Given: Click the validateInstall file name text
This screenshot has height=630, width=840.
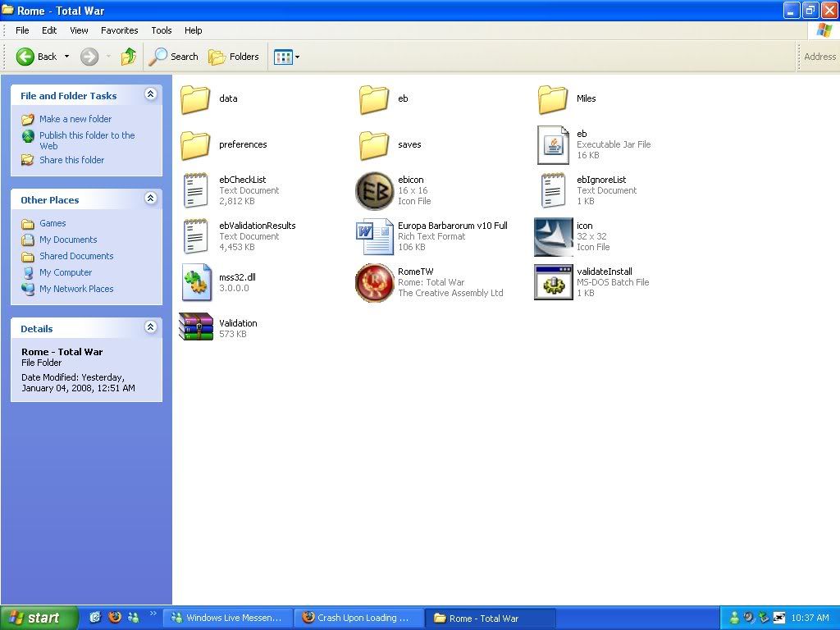Looking at the screenshot, I should point(605,272).
